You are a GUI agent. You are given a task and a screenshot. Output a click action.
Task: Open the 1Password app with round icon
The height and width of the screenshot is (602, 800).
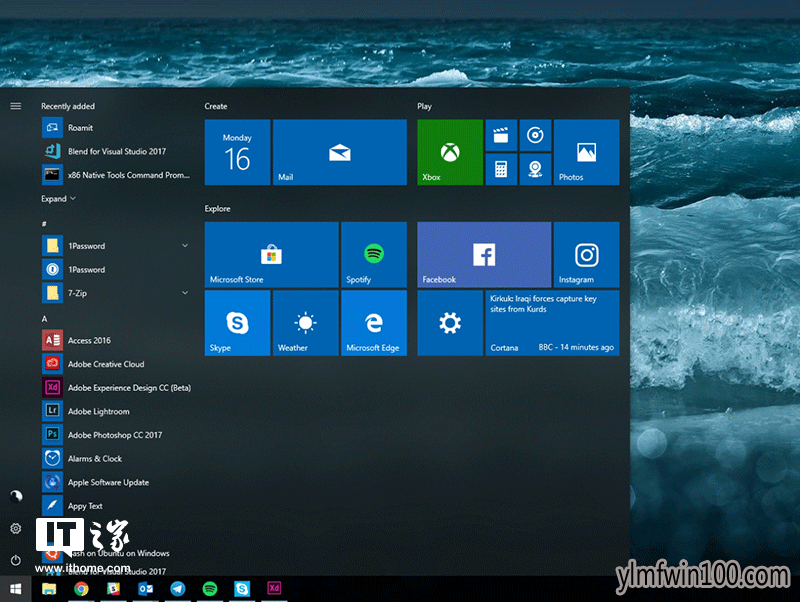pos(116,269)
